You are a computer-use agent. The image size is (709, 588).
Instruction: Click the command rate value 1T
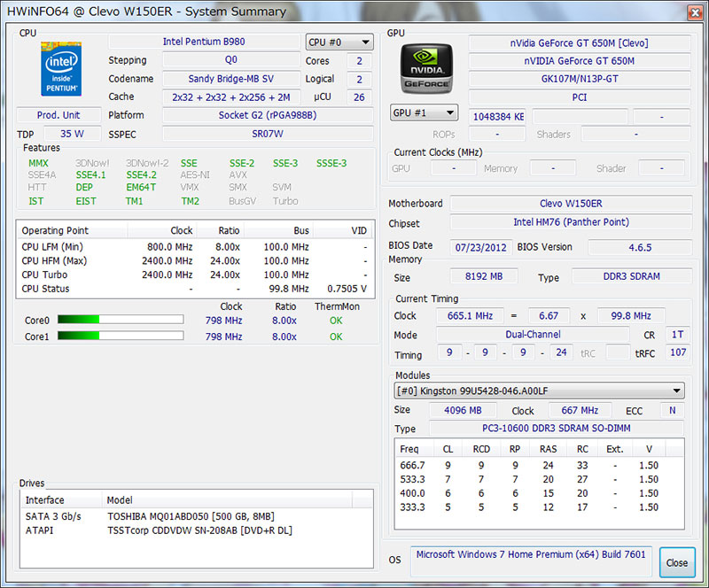click(677, 335)
